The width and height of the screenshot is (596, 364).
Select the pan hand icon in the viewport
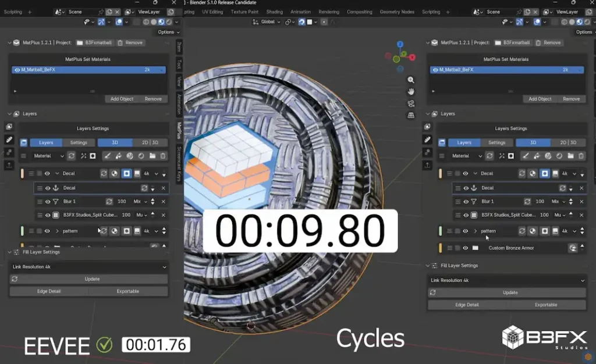[411, 92]
